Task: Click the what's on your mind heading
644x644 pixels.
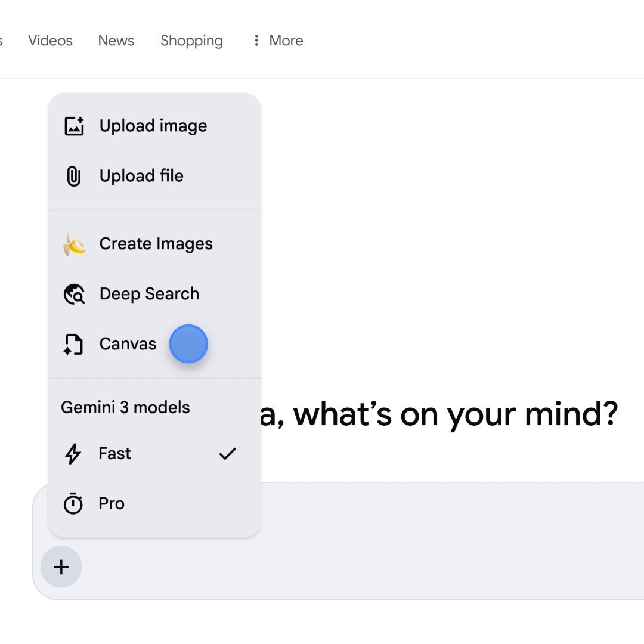Action: [x=439, y=415]
